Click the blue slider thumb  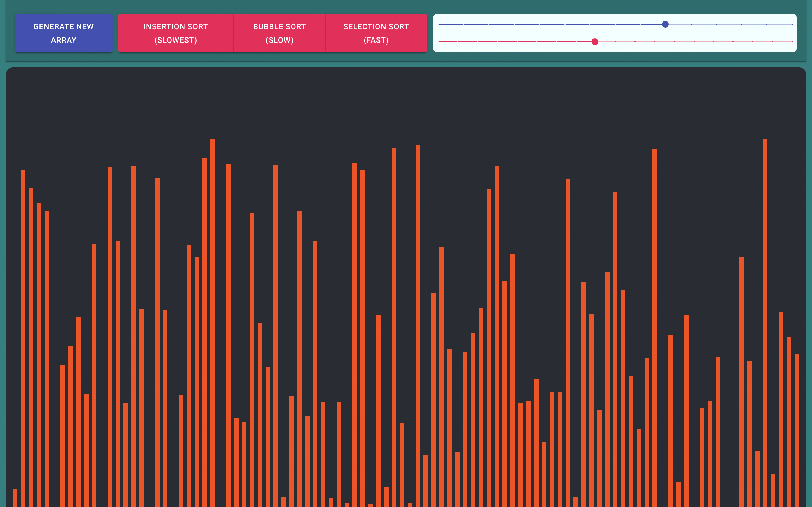pos(665,24)
